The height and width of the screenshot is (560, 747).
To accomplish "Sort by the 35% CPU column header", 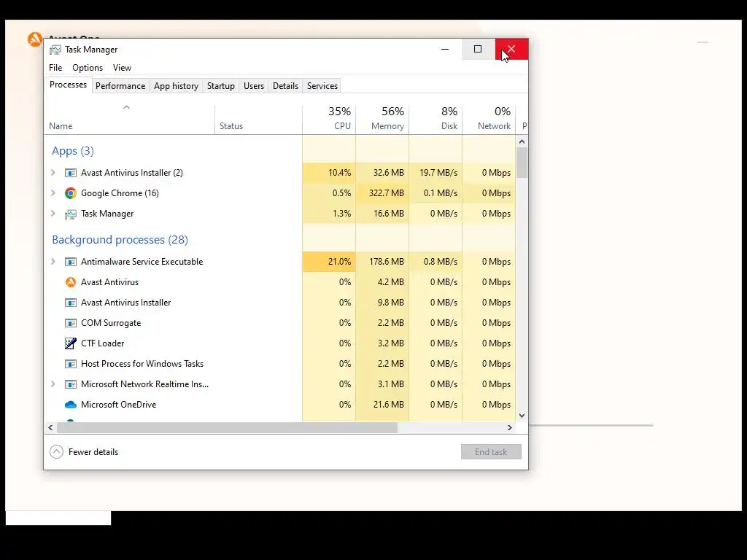I will (329, 120).
